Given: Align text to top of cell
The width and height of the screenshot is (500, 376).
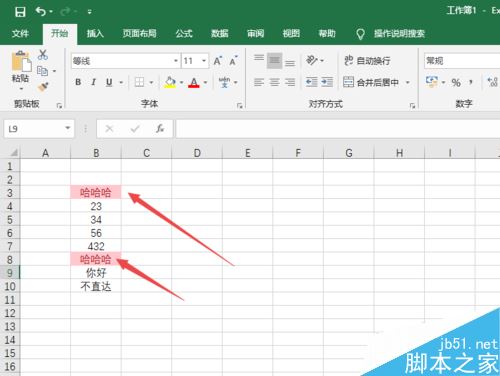Looking at the screenshot, I should (x=259, y=59).
